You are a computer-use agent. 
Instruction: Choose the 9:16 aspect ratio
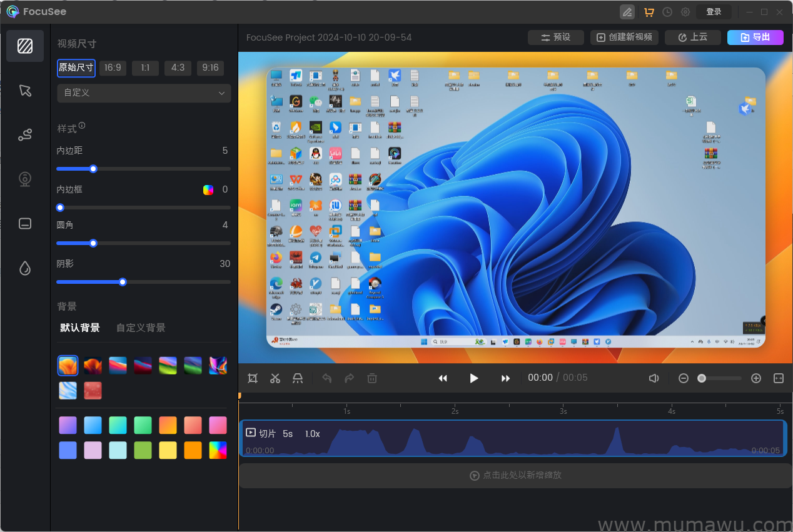tap(210, 68)
